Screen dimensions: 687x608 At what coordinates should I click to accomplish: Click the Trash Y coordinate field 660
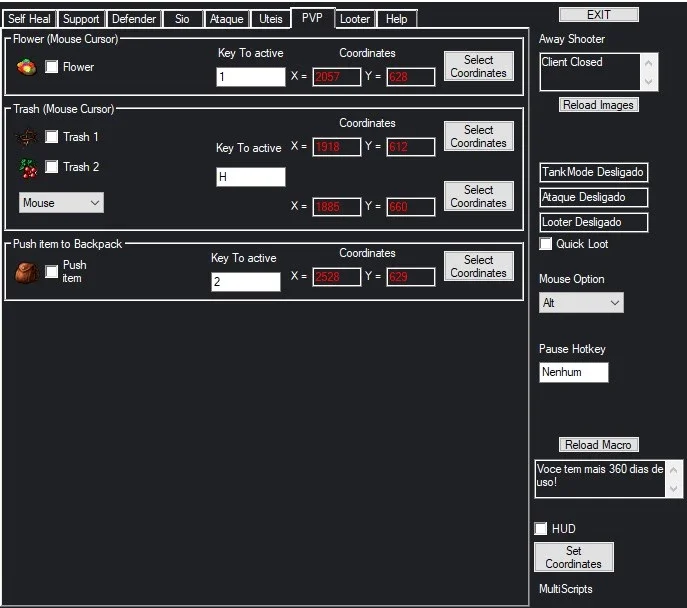(x=411, y=207)
